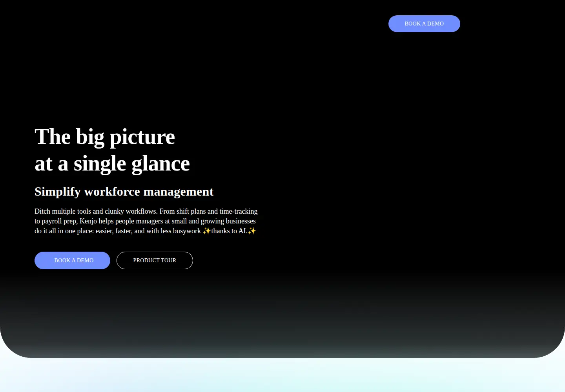The image size is (565, 392).
Task: Click the 'at a single glance' heading line
Action: click(112, 163)
